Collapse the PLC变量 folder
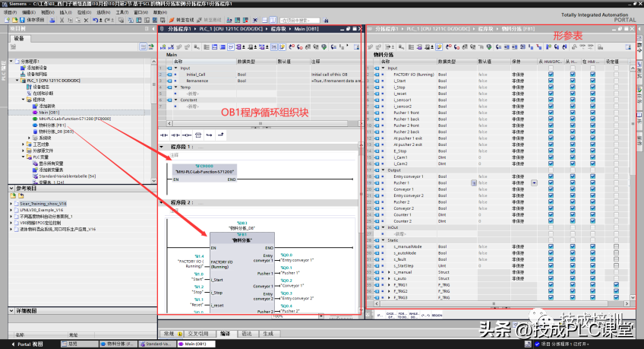Viewport: 644px width, 349px height. [x=23, y=157]
